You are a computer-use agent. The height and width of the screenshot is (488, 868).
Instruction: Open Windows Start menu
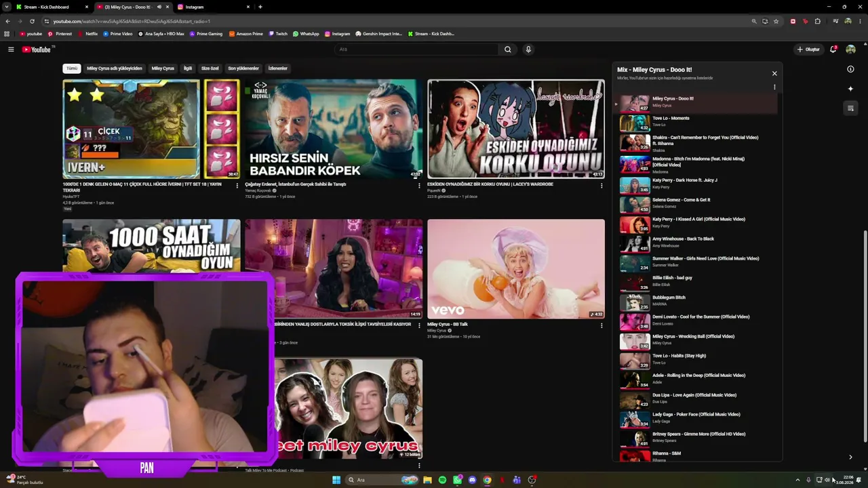pos(336,480)
